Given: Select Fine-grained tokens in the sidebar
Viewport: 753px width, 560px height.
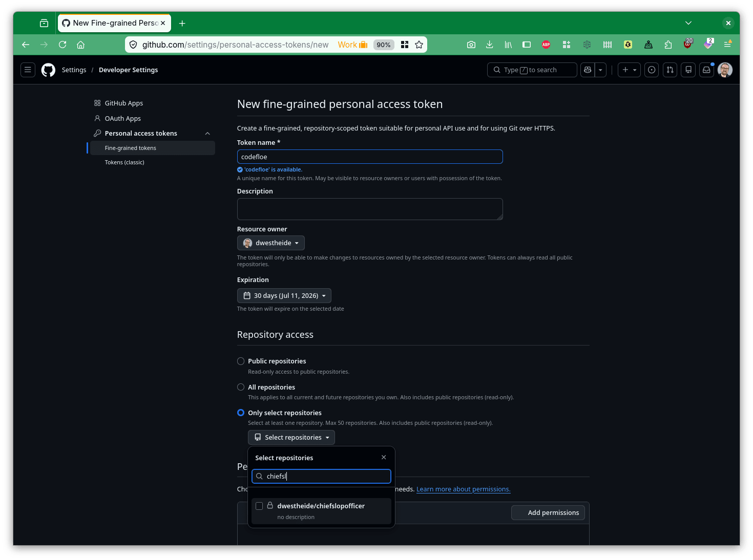Looking at the screenshot, I should click(153, 148).
